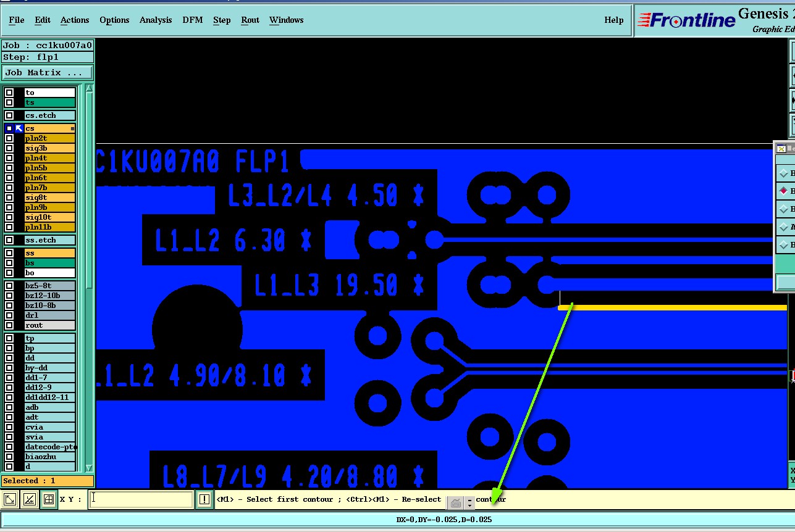Select the pln6t layer name
The image size is (795, 532).
tap(49, 178)
